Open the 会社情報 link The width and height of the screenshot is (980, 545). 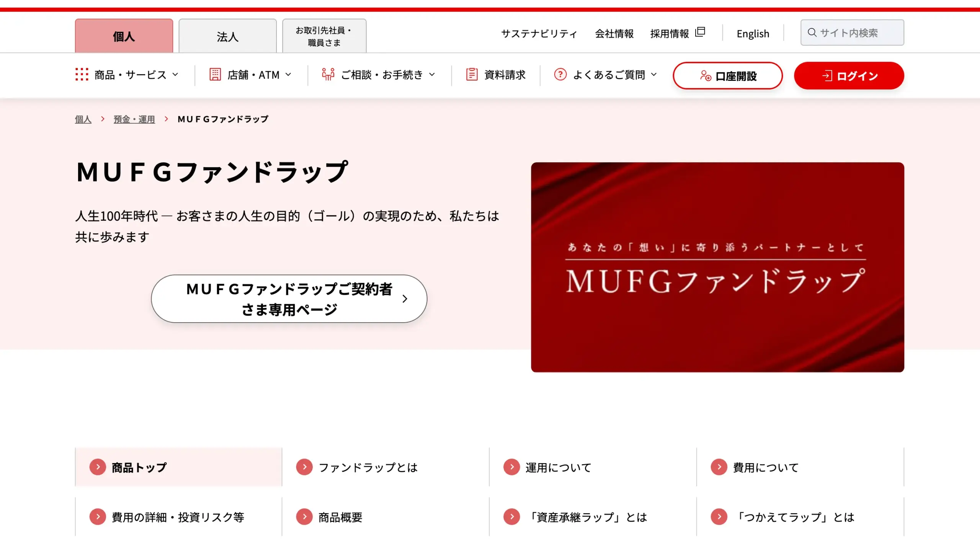point(614,34)
